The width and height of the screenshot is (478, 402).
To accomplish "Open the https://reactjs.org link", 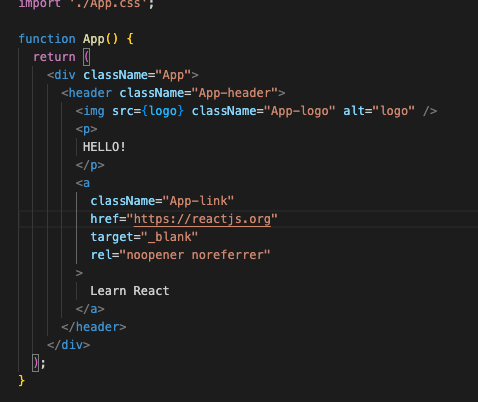I will pyautogui.click(x=202, y=219).
